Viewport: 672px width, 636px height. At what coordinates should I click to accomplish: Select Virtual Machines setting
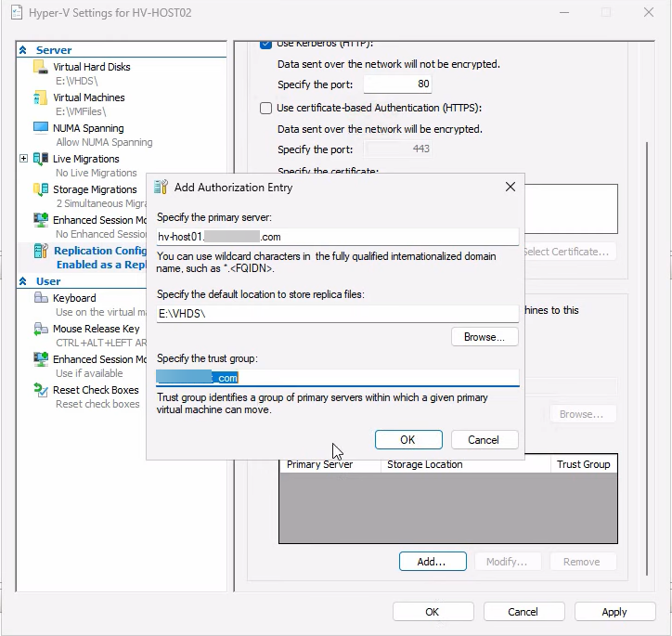click(89, 97)
